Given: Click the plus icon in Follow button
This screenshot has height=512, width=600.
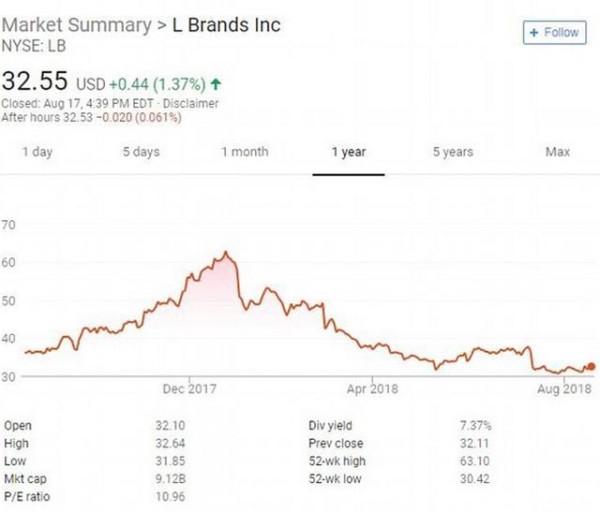Looking at the screenshot, I should (x=534, y=33).
